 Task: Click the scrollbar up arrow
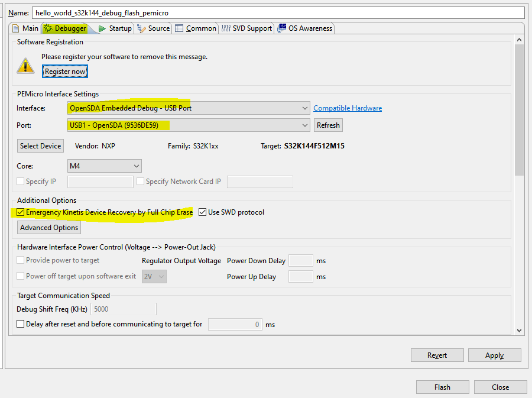coord(520,40)
